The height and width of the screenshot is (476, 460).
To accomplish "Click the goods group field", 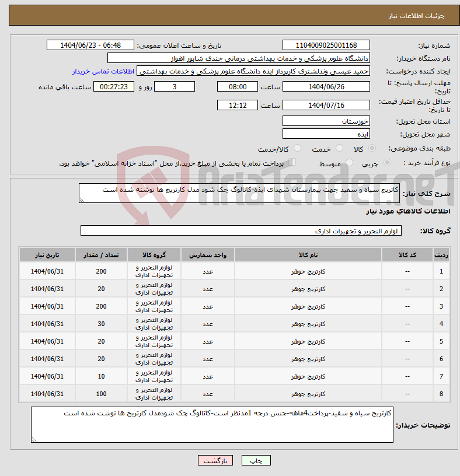I will (241, 230).
